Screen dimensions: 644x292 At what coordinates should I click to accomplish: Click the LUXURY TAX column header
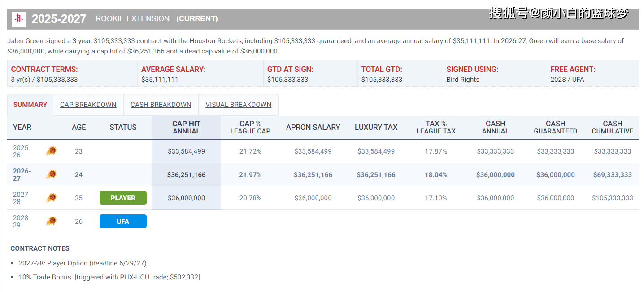(x=376, y=127)
